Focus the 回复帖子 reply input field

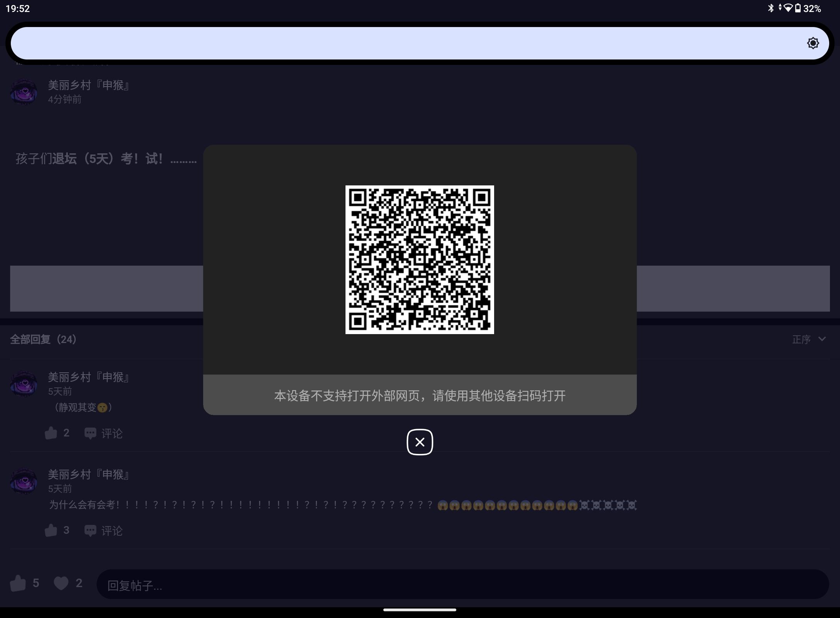point(462,584)
